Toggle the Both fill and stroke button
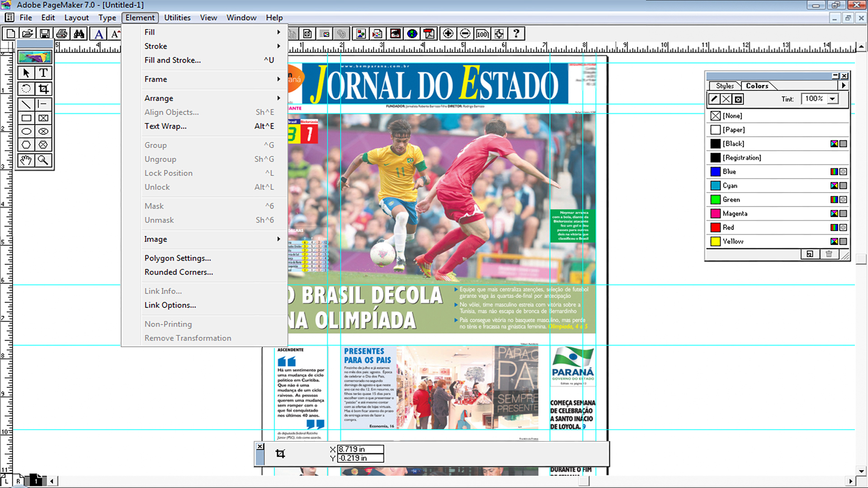 click(x=738, y=99)
